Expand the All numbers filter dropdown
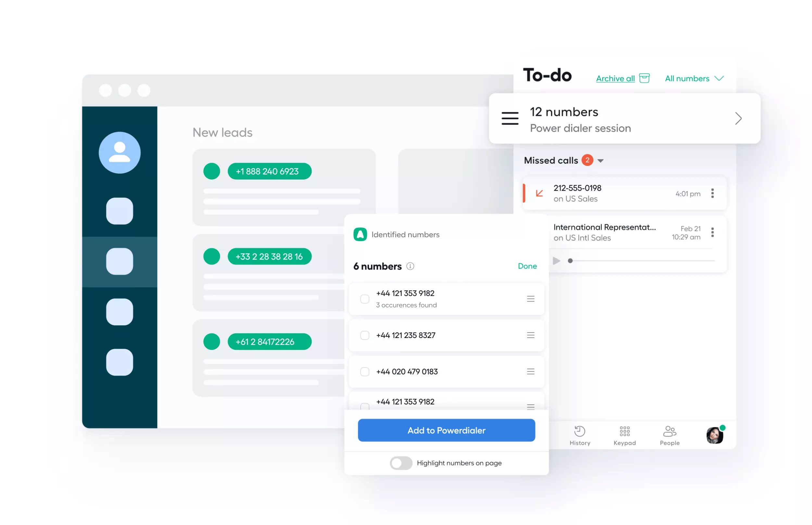812x525 pixels. point(695,78)
